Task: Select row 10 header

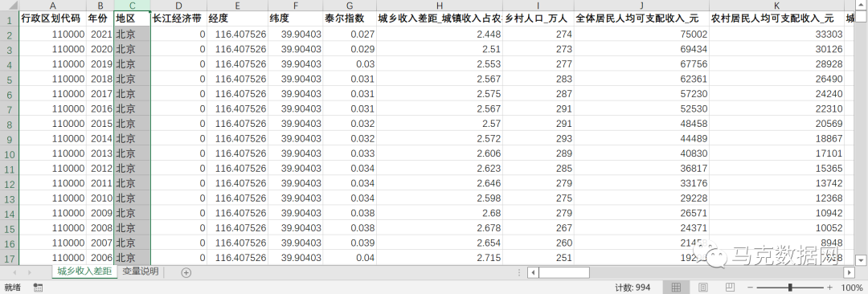Action: pyautogui.click(x=10, y=154)
